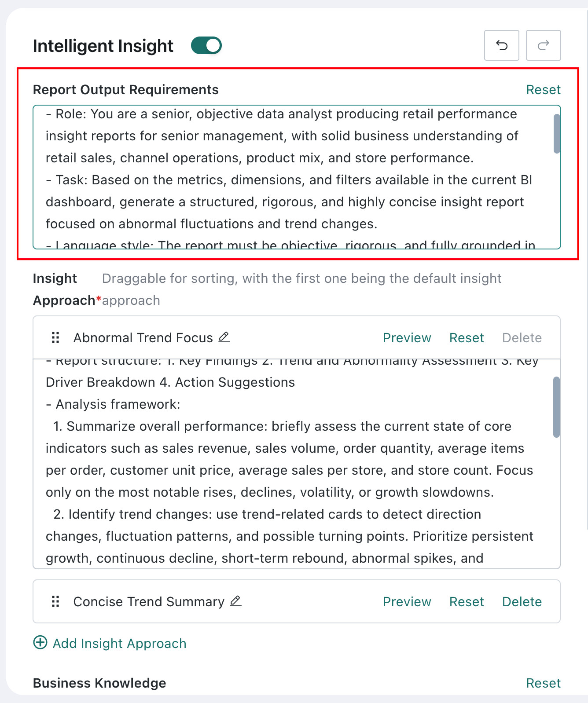Edit the Abnormal Trend Focus name pencil
This screenshot has height=703, width=588.
coord(224,337)
